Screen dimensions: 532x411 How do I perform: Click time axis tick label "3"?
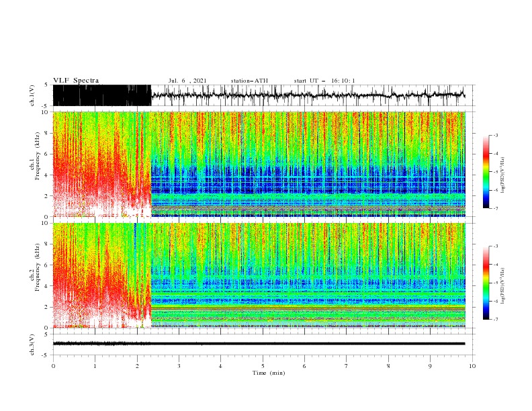tap(179, 366)
